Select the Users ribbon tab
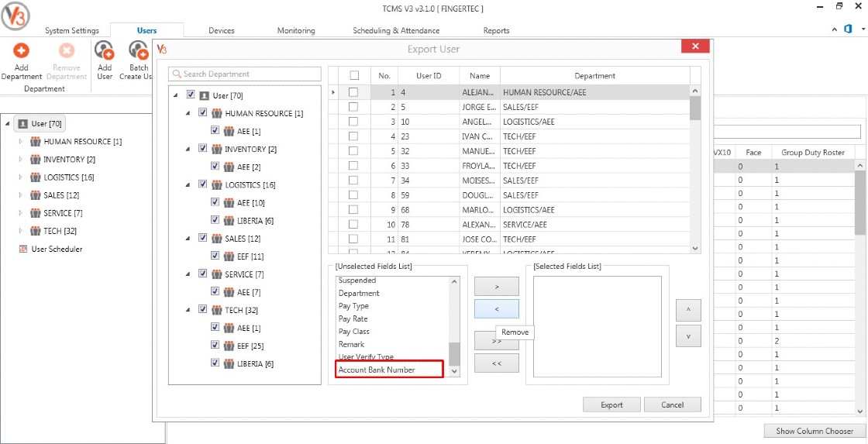Image resolution: width=868 pixels, height=444 pixels. point(146,30)
